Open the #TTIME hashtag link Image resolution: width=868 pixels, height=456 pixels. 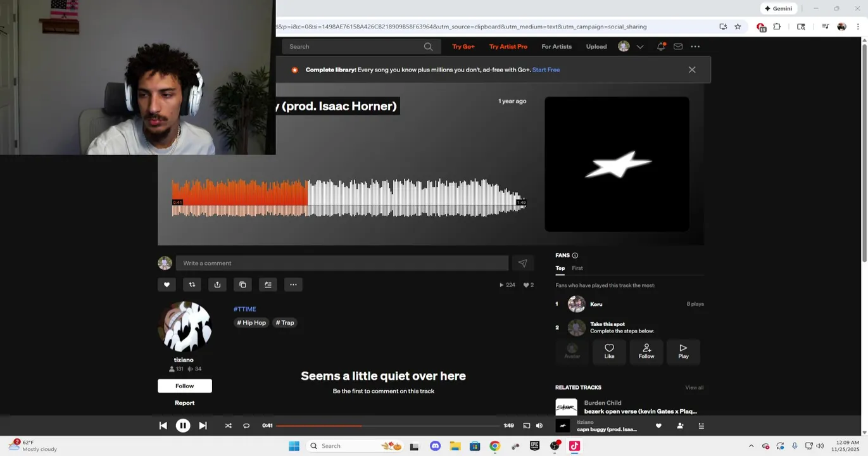[244, 309]
